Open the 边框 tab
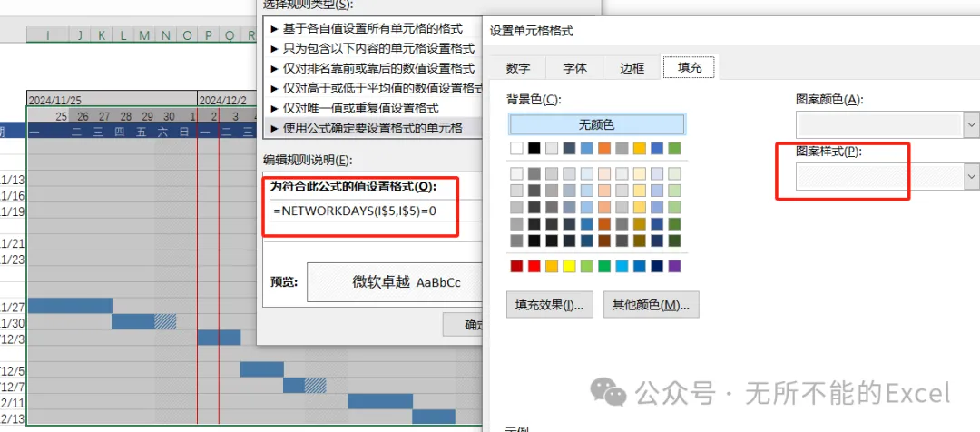The height and width of the screenshot is (432, 980). tap(632, 68)
